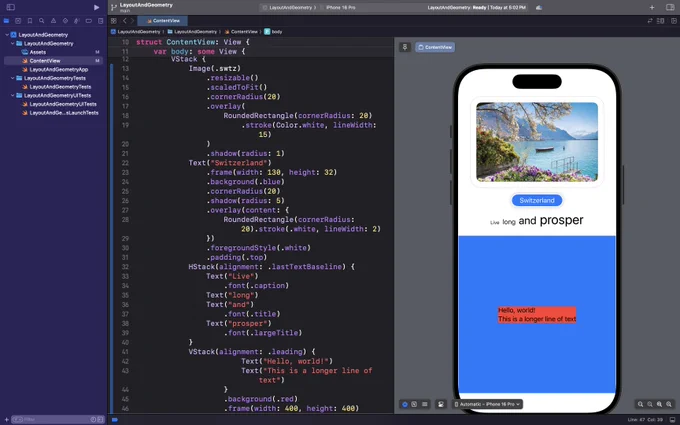The image size is (680, 425).
Task: Add a new file with navigator plus
Action: [6, 419]
